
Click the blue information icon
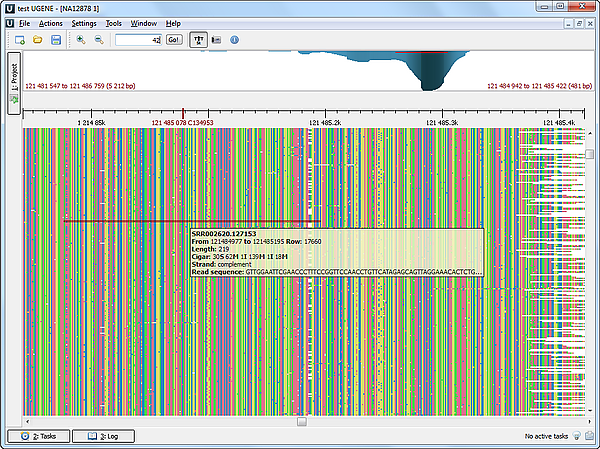click(234, 40)
